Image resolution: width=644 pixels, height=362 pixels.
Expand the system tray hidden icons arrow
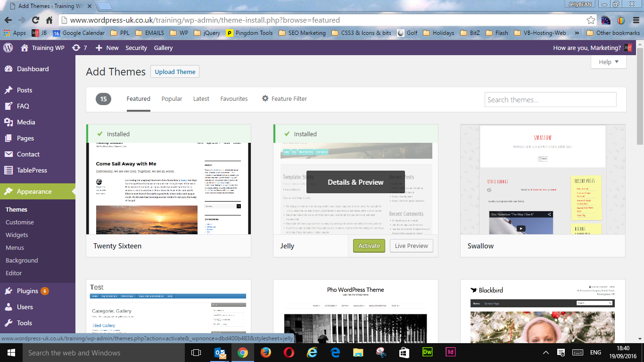(x=546, y=353)
